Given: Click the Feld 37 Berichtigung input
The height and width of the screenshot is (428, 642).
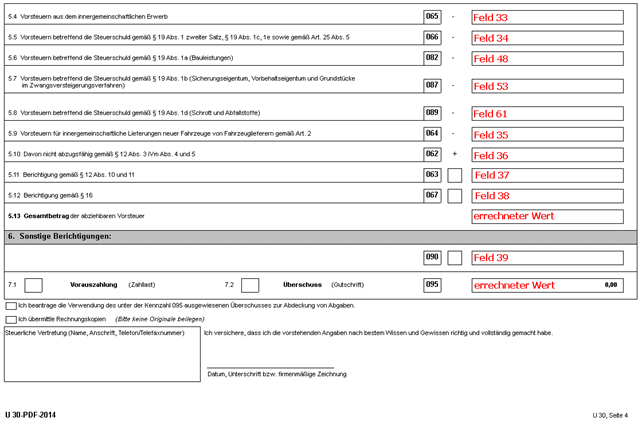Looking at the screenshot, I should coord(548,176).
